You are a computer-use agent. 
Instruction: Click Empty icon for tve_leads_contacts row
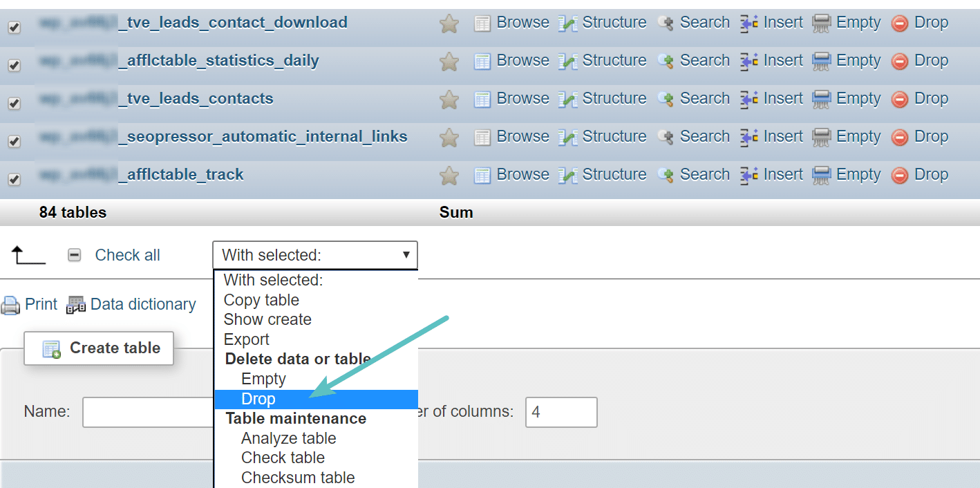(x=822, y=100)
